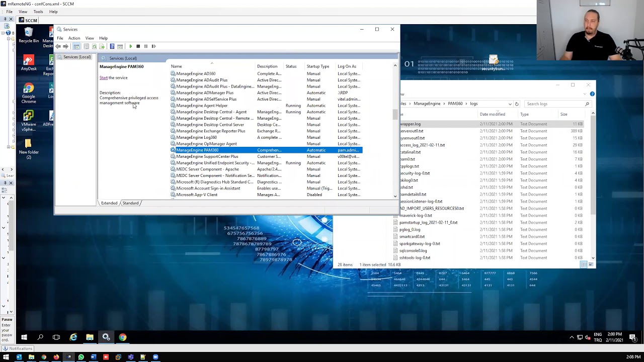Select the AnyDesk desktop icon

29,63
